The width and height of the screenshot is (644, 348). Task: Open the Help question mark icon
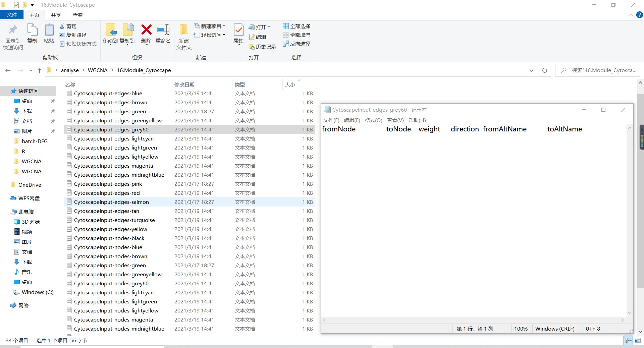[640, 15]
